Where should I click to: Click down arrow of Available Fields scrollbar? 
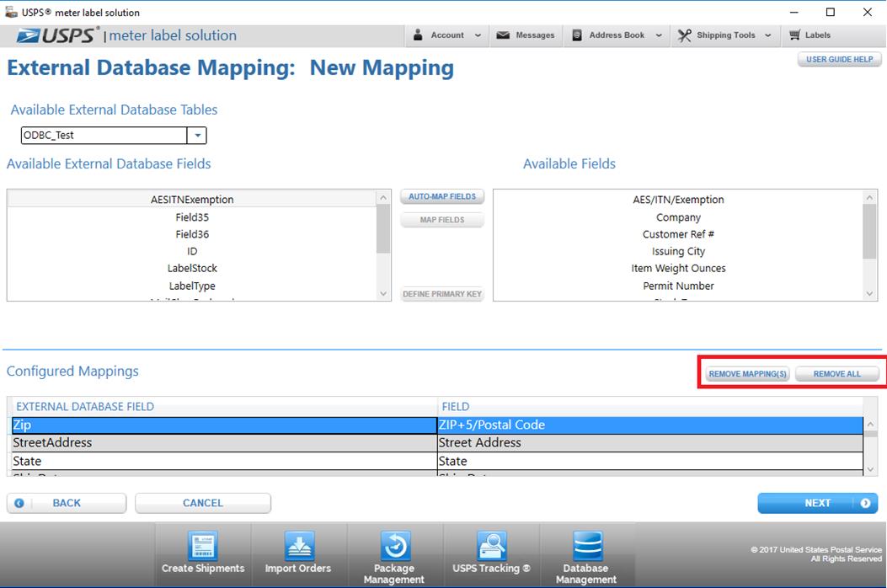click(x=869, y=294)
